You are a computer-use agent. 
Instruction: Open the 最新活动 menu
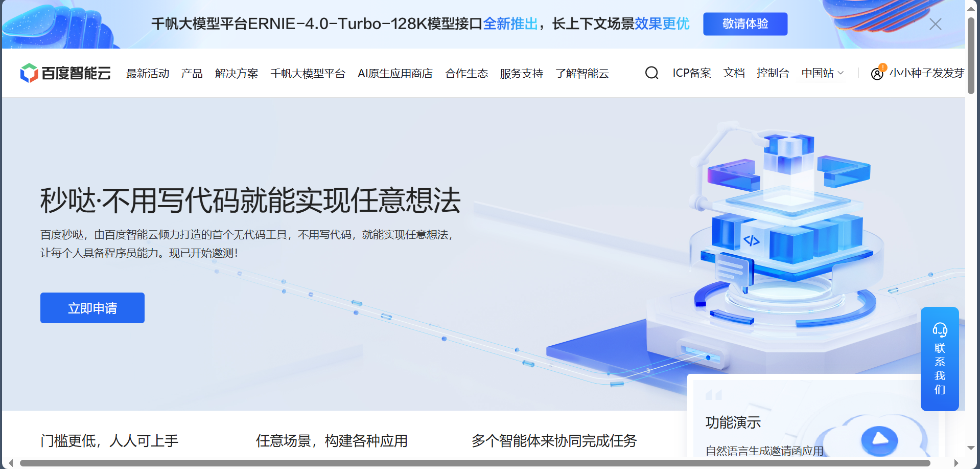148,74
